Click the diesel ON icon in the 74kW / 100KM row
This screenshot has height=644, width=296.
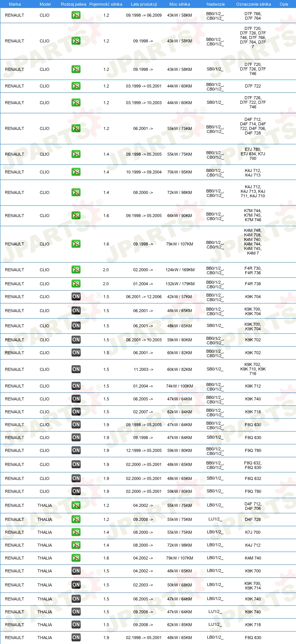click(x=76, y=386)
